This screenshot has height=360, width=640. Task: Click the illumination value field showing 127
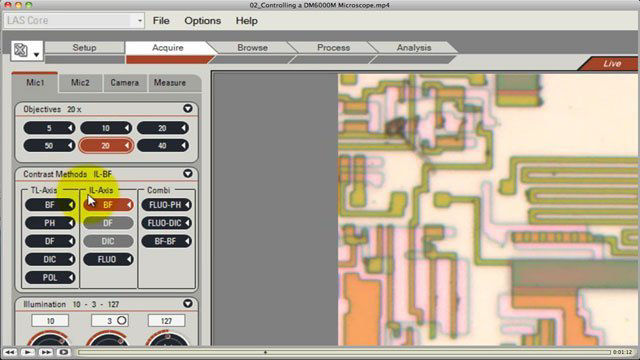(167, 320)
